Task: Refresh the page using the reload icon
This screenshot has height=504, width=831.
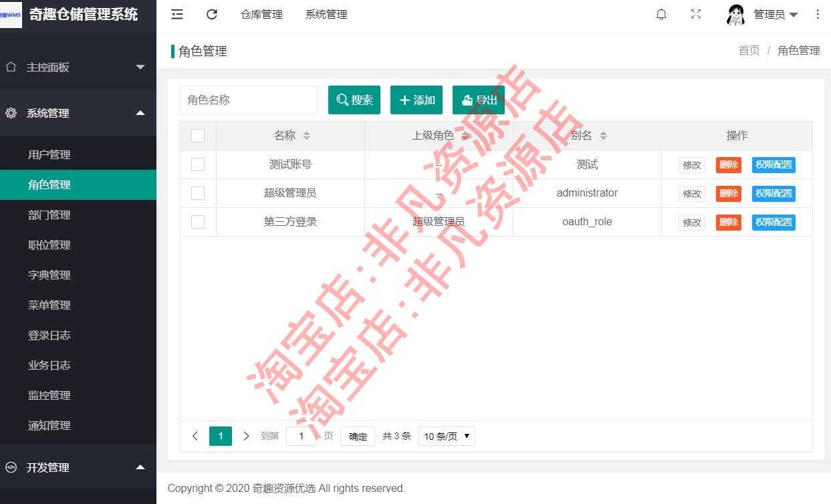Action: [x=212, y=13]
